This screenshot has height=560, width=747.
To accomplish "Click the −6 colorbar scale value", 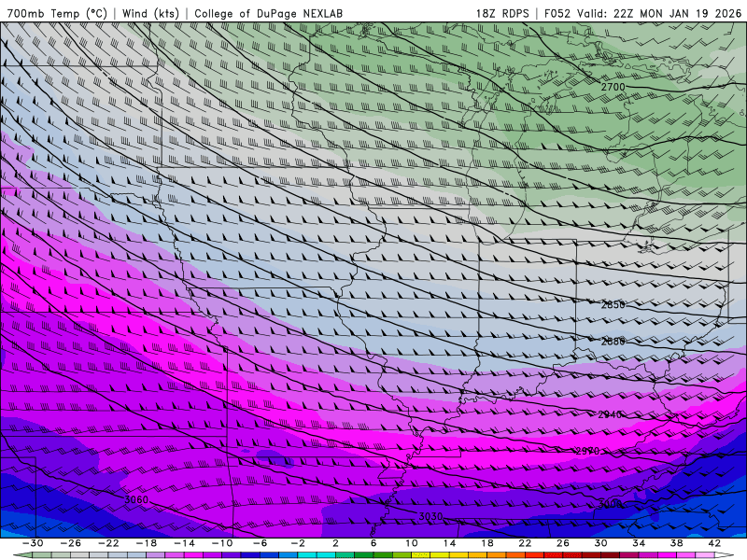I will pos(260,543).
